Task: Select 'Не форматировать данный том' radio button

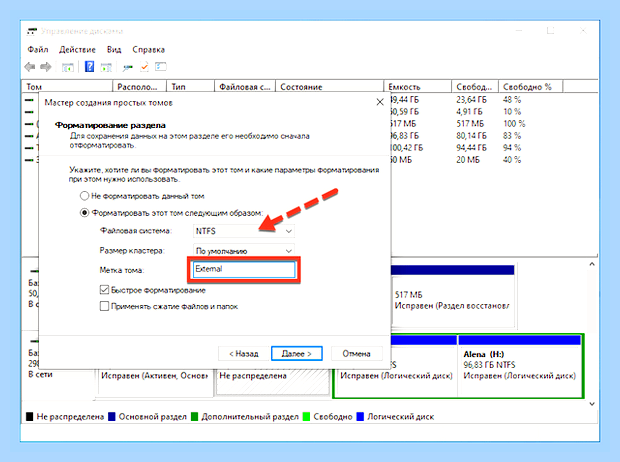Action: coord(84,196)
